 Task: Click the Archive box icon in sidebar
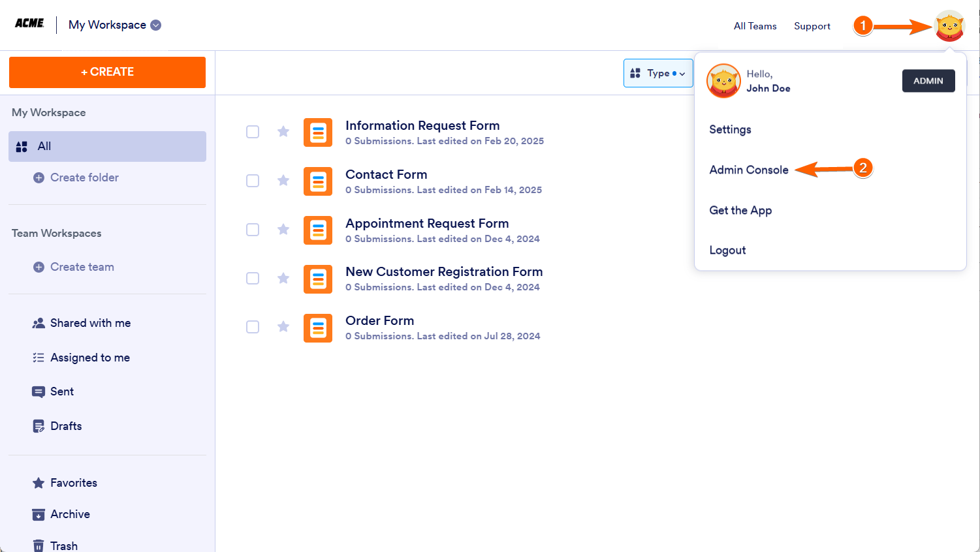(39, 514)
